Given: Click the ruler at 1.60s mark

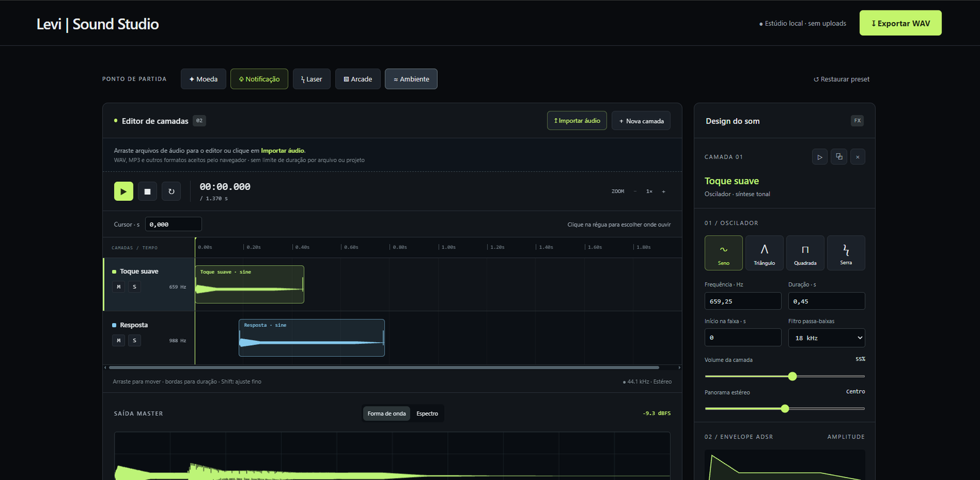Looking at the screenshot, I should pos(595,247).
